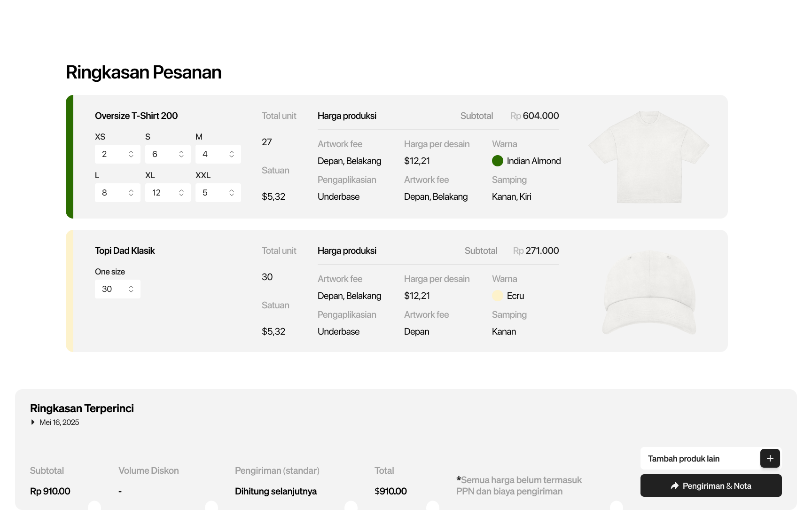Screen dimensions: 812x525
Task: Click the Topi Dad Klasik product title
Action: click(x=125, y=251)
